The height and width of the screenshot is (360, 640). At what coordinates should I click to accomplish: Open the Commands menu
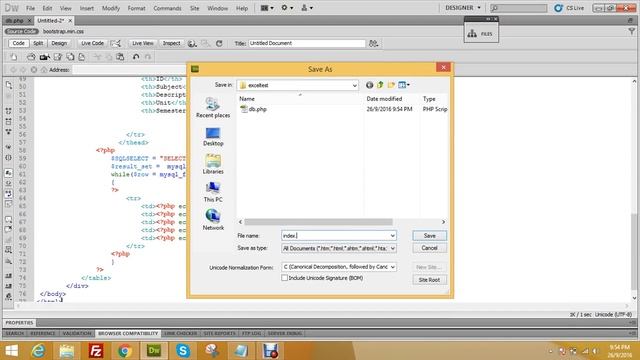click(167, 8)
